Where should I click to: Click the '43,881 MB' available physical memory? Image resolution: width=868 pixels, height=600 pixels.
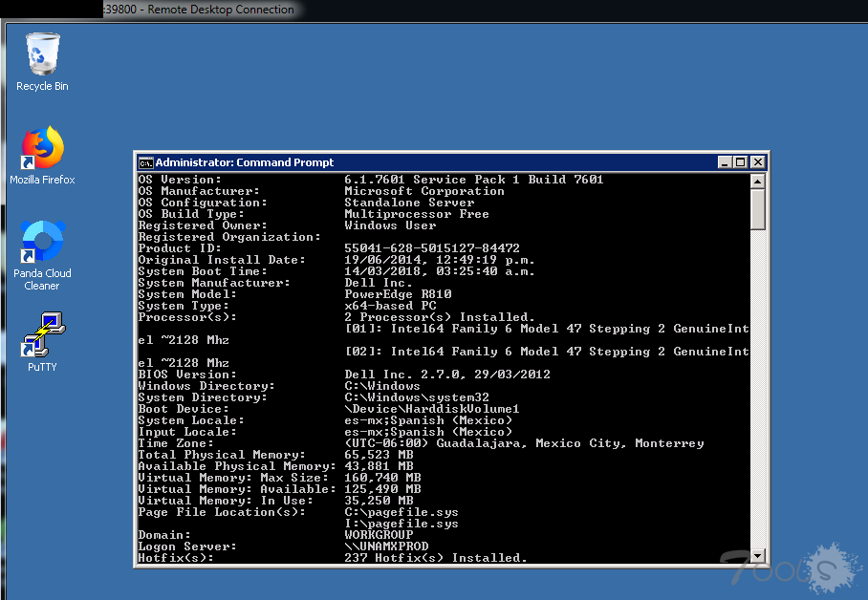pos(379,466)
